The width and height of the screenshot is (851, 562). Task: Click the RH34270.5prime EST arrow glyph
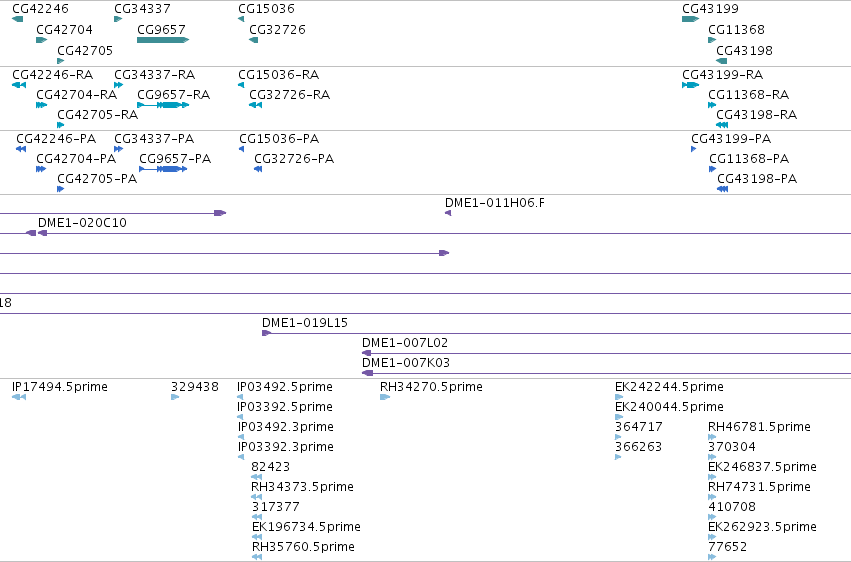[385, 397]
